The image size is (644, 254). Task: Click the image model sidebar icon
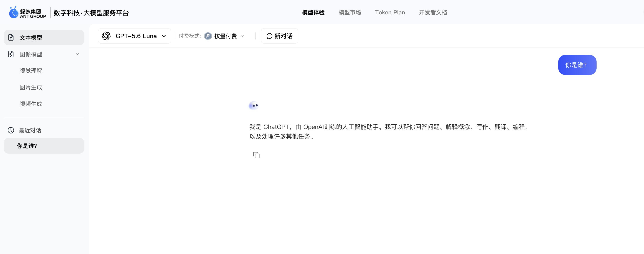pyautogui.click(x=11, y=54)
